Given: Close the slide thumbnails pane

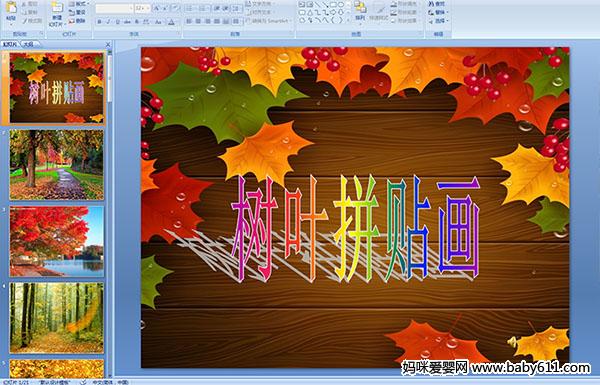Looking at the screenshot, I should (108, 44).
